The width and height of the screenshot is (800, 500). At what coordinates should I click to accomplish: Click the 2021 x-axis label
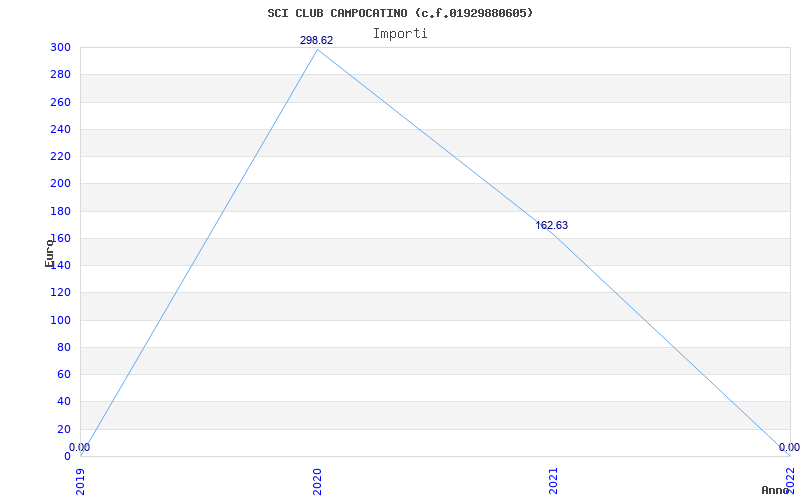[x=554, y=481]
